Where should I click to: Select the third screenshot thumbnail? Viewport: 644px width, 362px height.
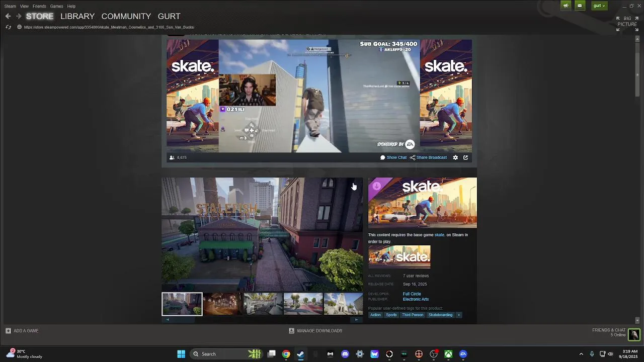coord(263,304)
